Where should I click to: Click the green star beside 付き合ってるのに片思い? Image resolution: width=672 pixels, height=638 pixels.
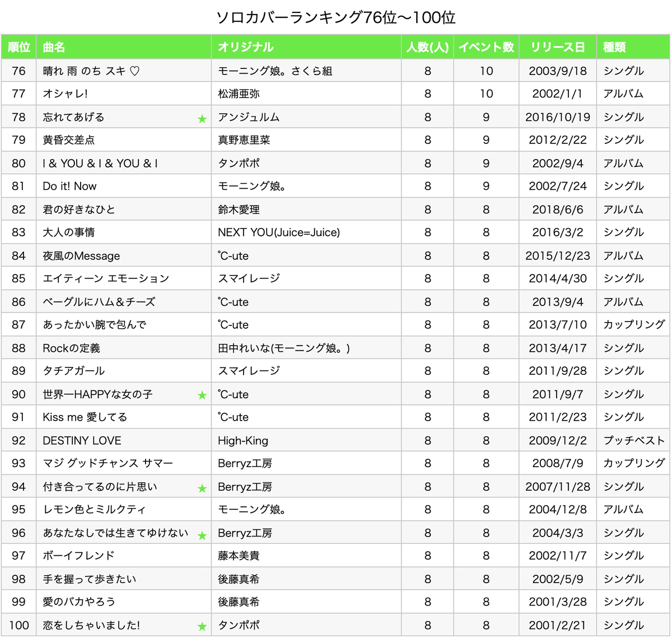202,488
